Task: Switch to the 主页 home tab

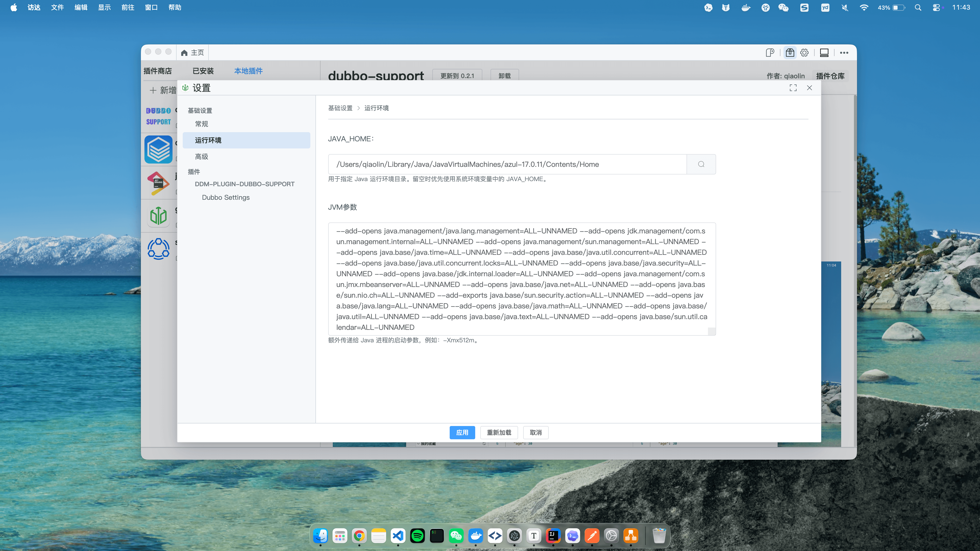Action: click(192, 53)
